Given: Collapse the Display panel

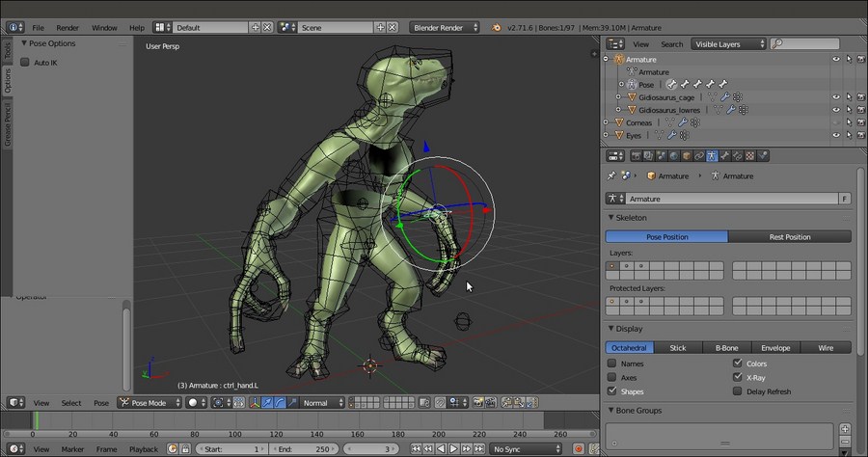Looking at the screenshot, I should click(610, 329).
